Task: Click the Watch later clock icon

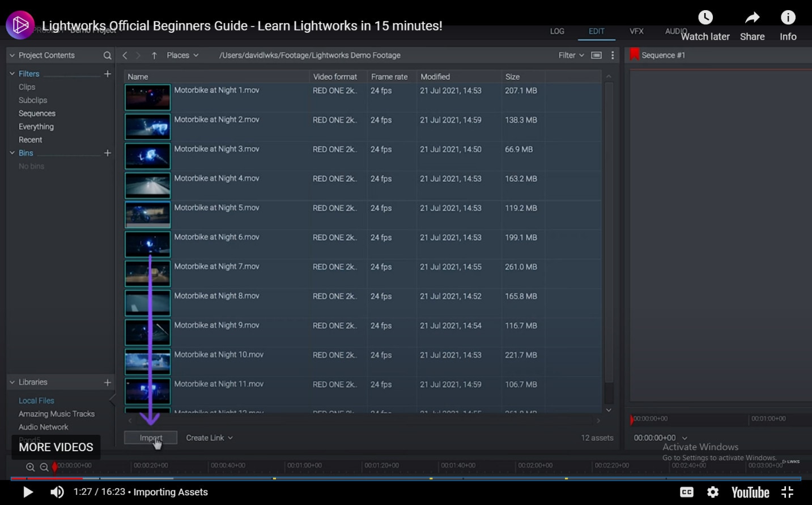Action: click(x=705, y=18)
